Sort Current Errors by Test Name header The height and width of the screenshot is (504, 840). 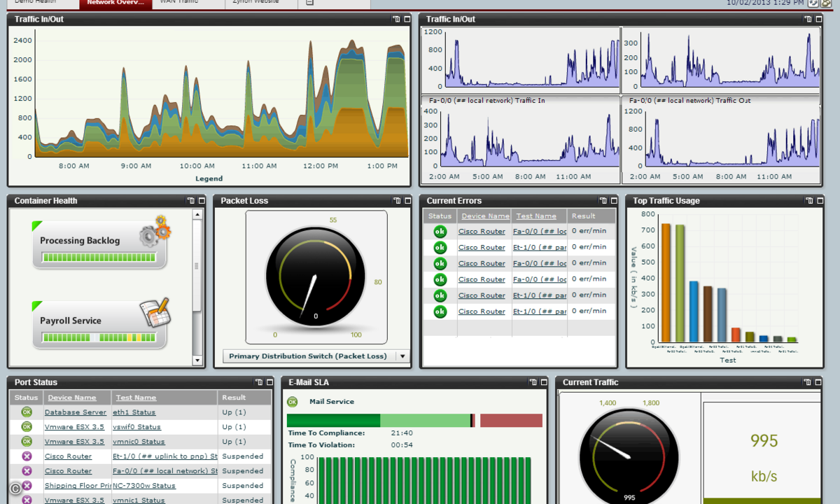536,216
